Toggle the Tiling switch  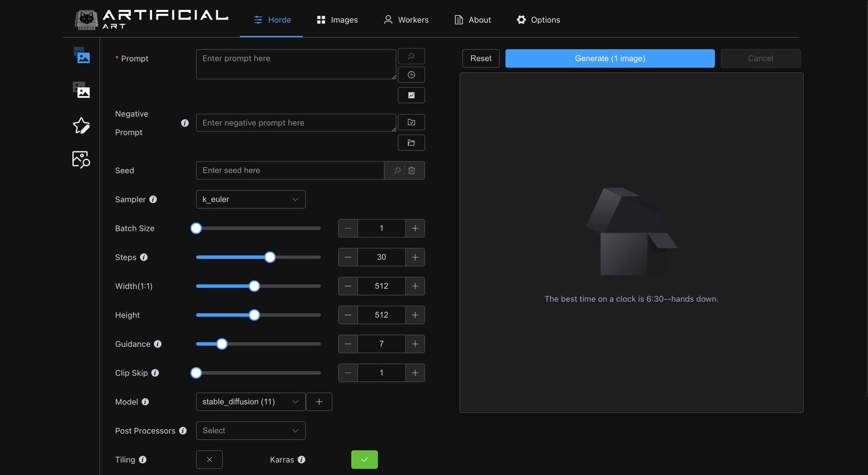click(209, 460)
